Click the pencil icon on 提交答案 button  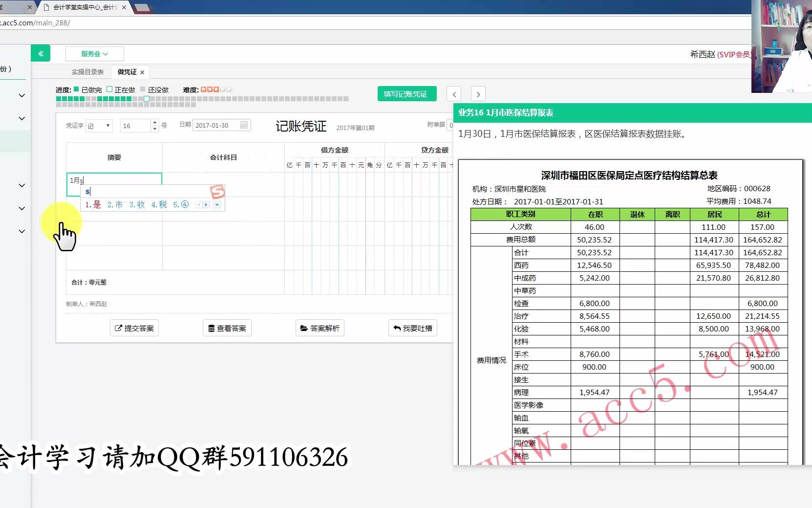tap(118, 328)
